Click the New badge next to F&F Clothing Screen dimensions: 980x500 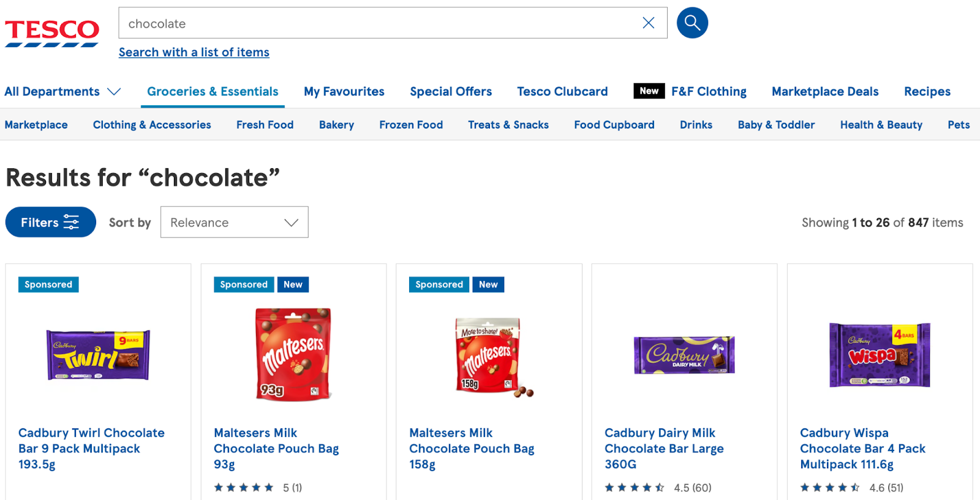click(x=649, y=91)
